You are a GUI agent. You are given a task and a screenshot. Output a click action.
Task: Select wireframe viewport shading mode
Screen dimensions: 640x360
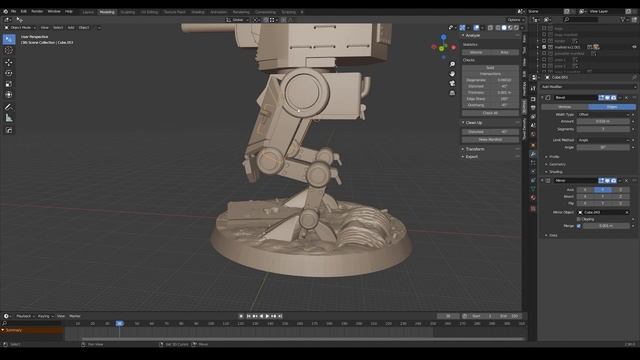point(498,28)
